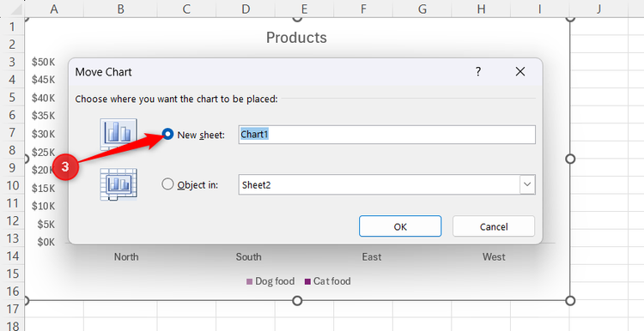
Task: Select row 15 header
Action: pos(12,274)
